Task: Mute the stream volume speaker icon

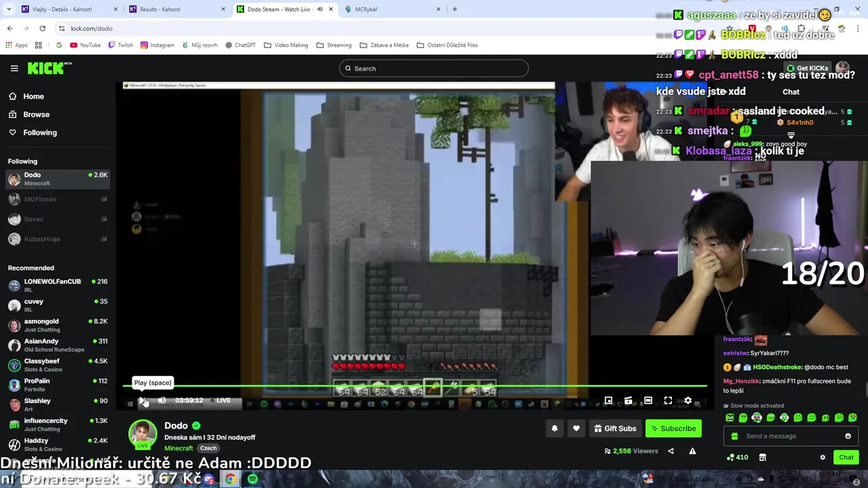Action: (x=162, y=401)
